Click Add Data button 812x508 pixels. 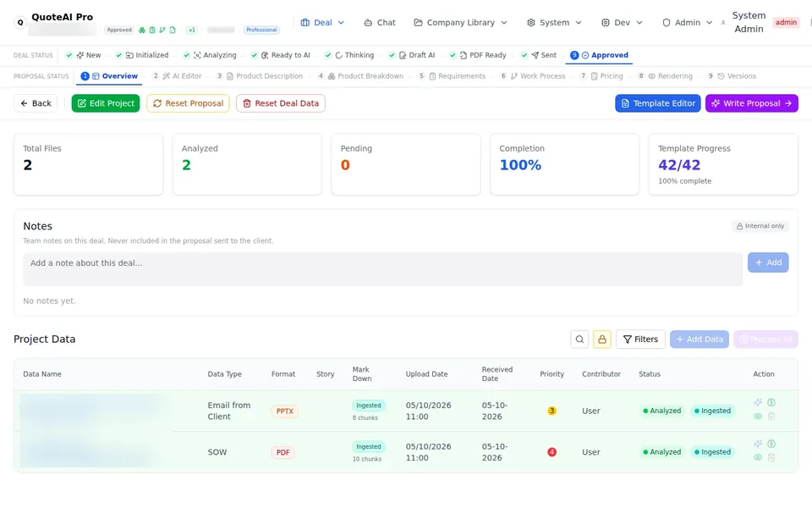pyautogui.click(x=700, y=339)
